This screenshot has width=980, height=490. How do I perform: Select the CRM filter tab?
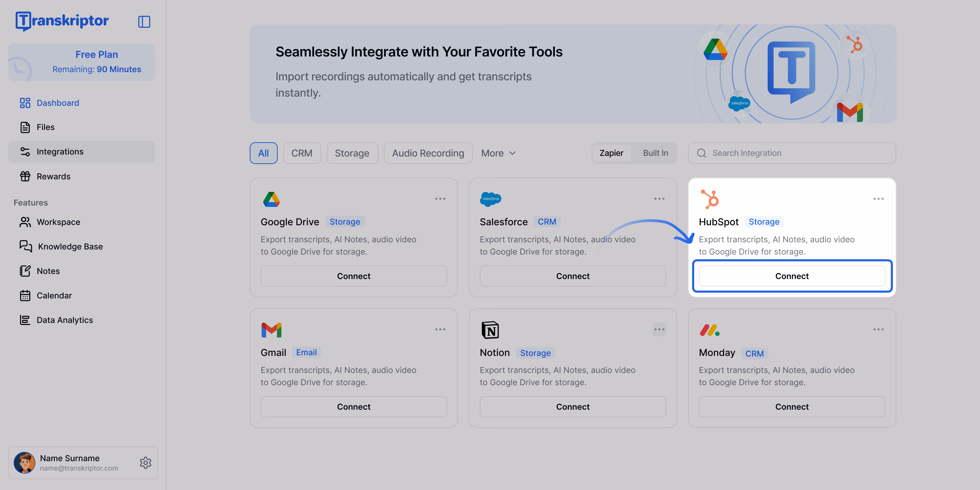[302, 153]
